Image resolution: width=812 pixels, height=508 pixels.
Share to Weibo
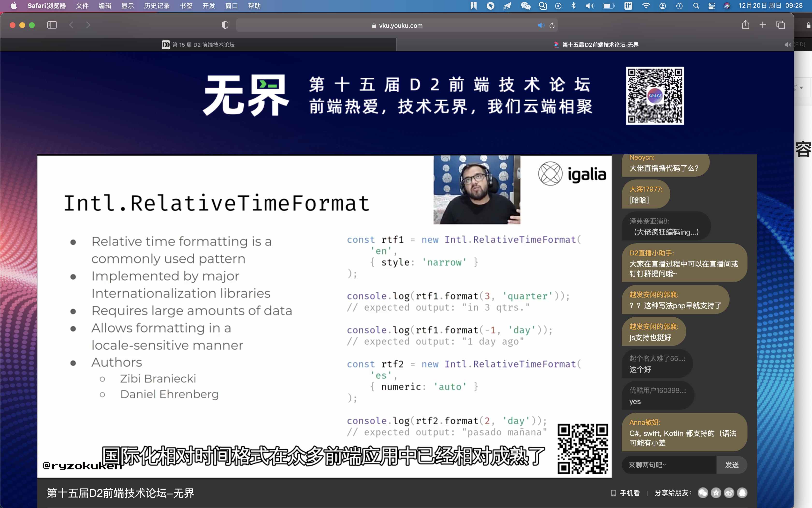[x=729, y=493]
